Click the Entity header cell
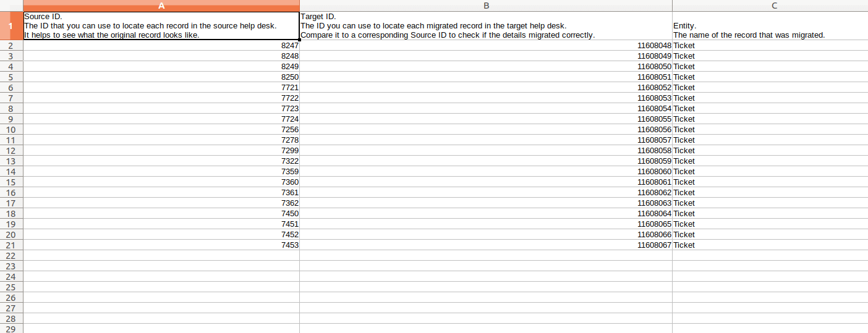Image resolution: width=868 pixels, height=333 pixels. (770, 26)
